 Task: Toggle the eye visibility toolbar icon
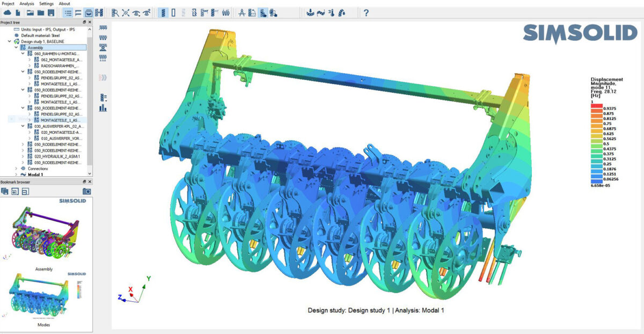coord(136,12)
